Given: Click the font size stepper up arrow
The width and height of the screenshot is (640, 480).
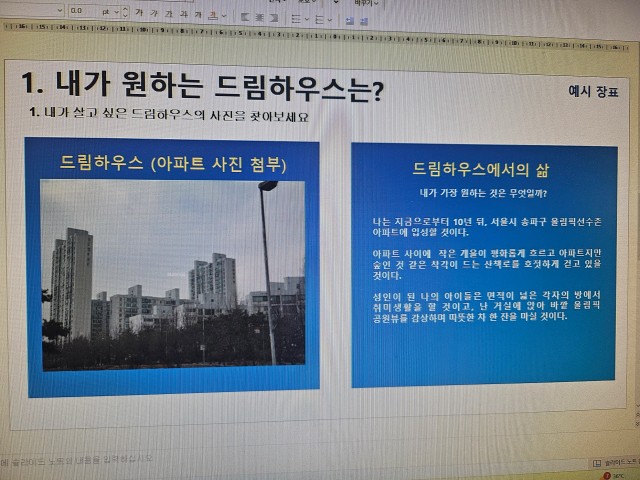Looking at the screenshot, I should 125,9.
